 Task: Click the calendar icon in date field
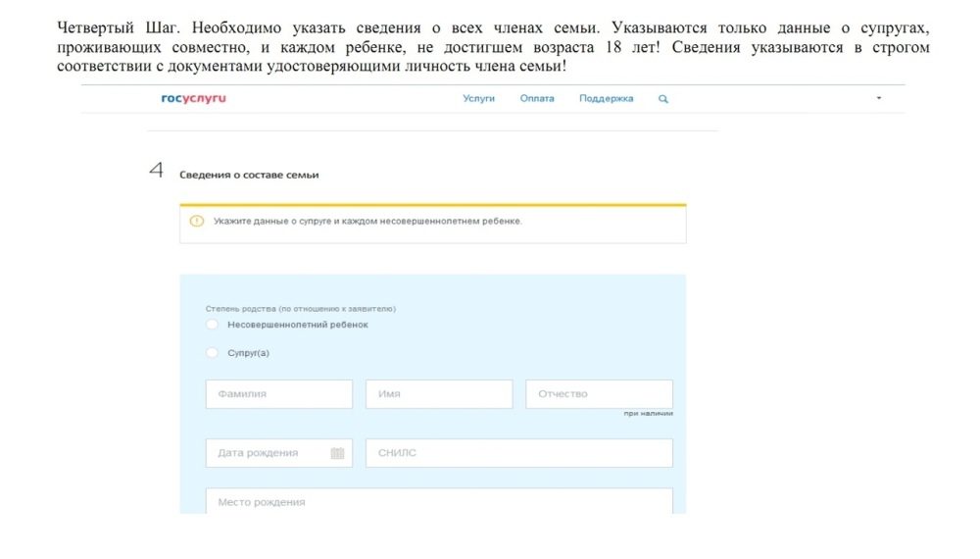tap(337, 453)
